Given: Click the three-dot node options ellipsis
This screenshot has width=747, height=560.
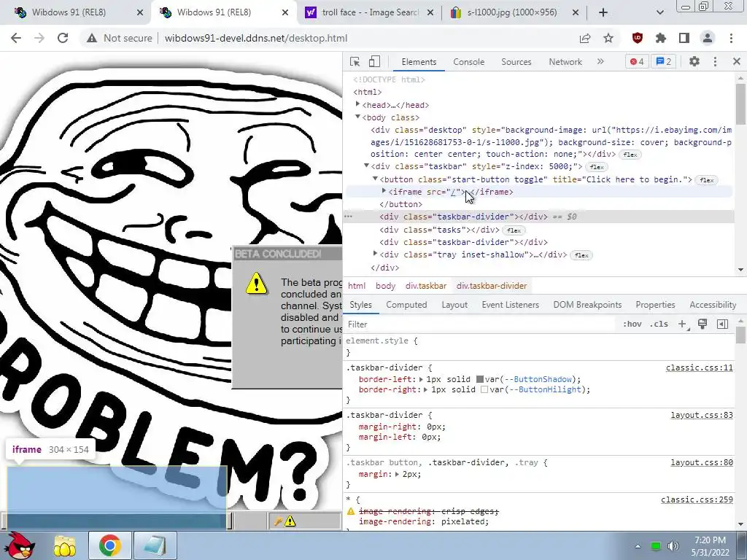Looking at the screenshot, I should (x=348, y=217).
